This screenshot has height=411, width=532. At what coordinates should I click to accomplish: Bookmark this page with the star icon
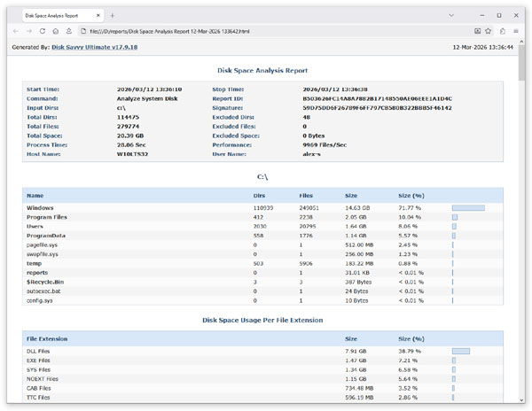tap(489, 31)
